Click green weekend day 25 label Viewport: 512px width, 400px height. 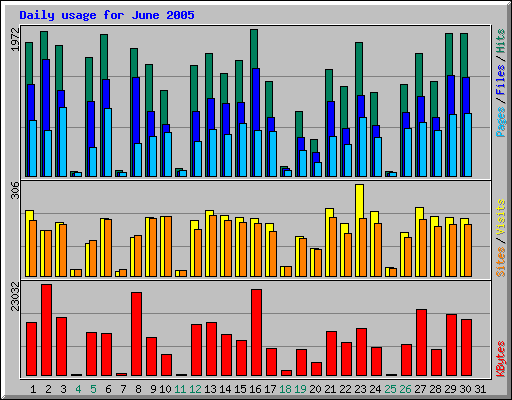(x=390, y=389)
